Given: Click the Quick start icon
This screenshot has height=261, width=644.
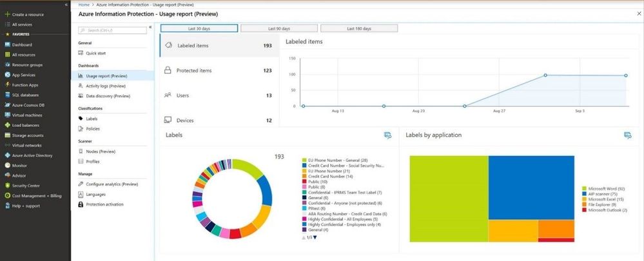Looking at the screenshot, I should pos(81,53).
